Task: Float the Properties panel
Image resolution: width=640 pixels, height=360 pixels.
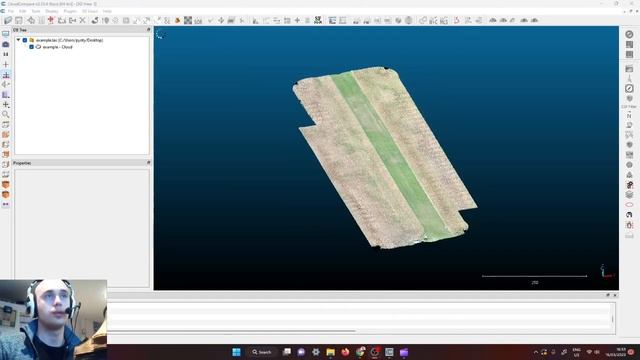Action: pos(148,162)
